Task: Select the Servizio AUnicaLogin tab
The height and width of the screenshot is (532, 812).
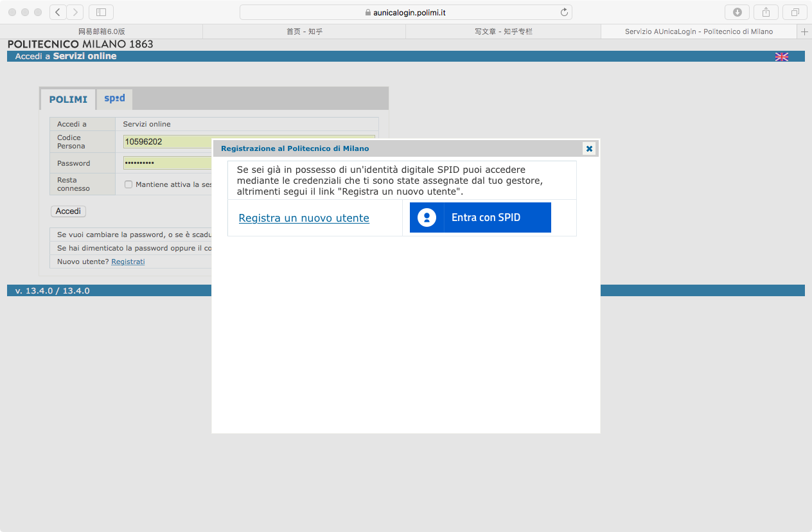Action: tap(699, 31)
